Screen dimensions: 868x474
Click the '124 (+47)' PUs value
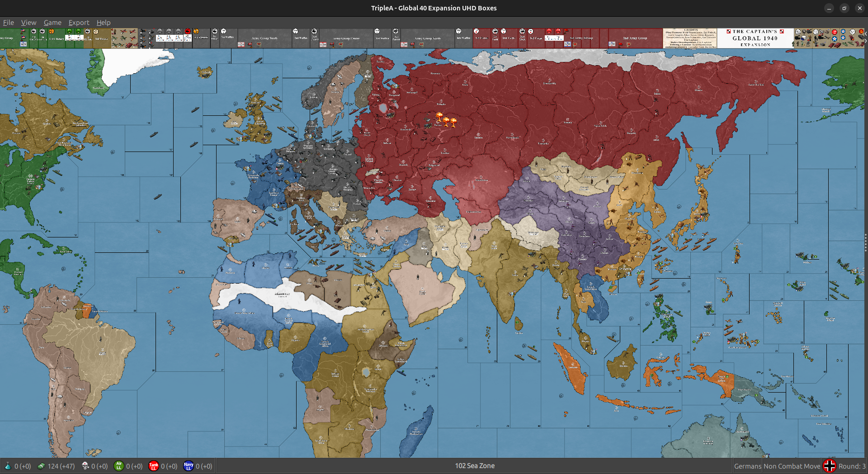[x=61, y=466]
